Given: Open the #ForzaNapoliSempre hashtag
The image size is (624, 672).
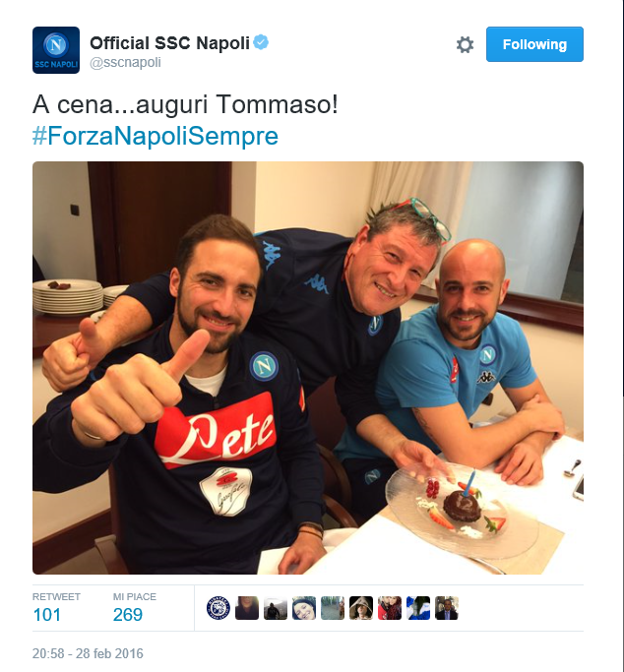Looking at the screenshot, I should tap(156, 136).
